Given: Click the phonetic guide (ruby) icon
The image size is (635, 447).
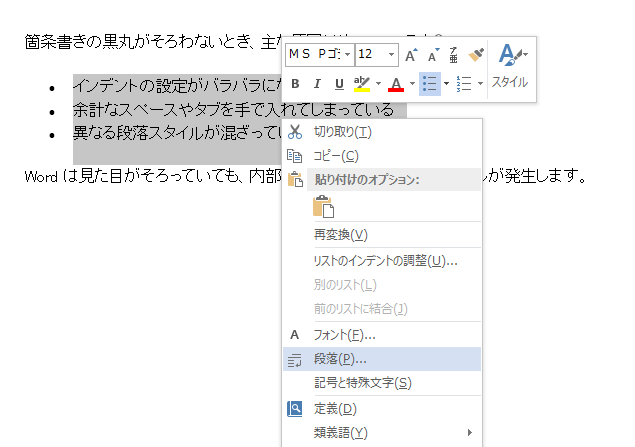Looking at the screenshot, I should pos(454,54).
